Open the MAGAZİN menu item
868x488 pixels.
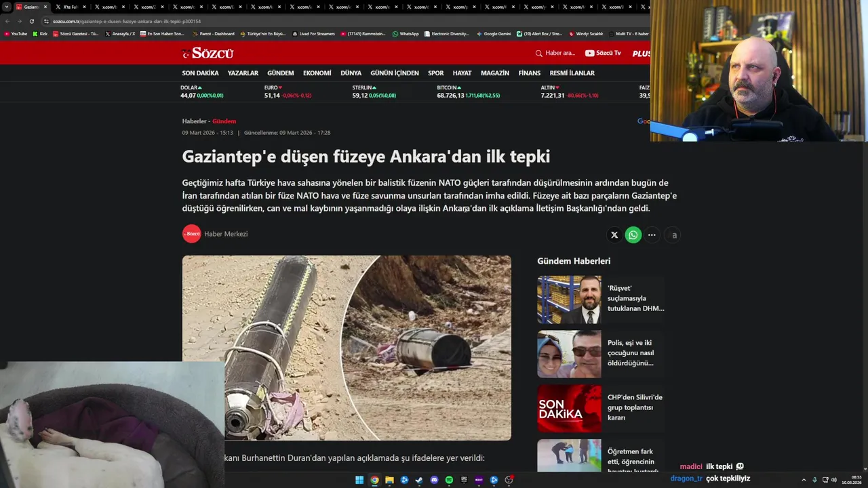tap(495, 73)
